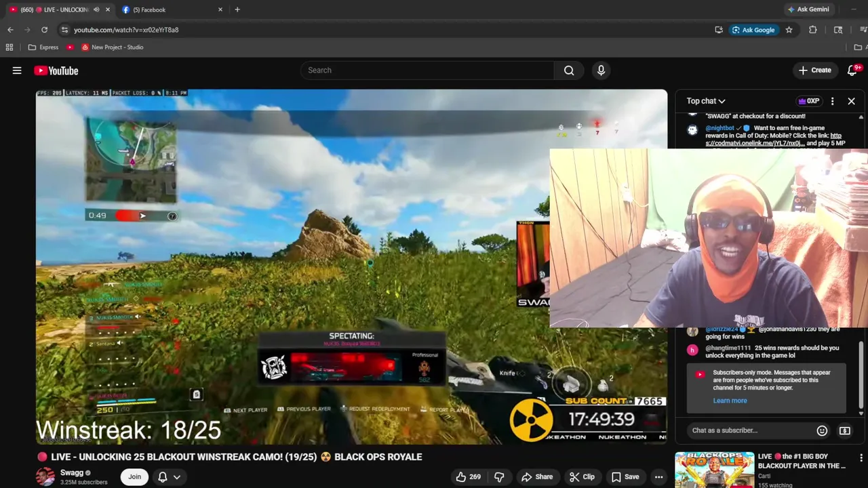The width and height of the screenshot is (868, 488).
Task: Mute the YouTube tab audio icon
Action: click(96, 9)
